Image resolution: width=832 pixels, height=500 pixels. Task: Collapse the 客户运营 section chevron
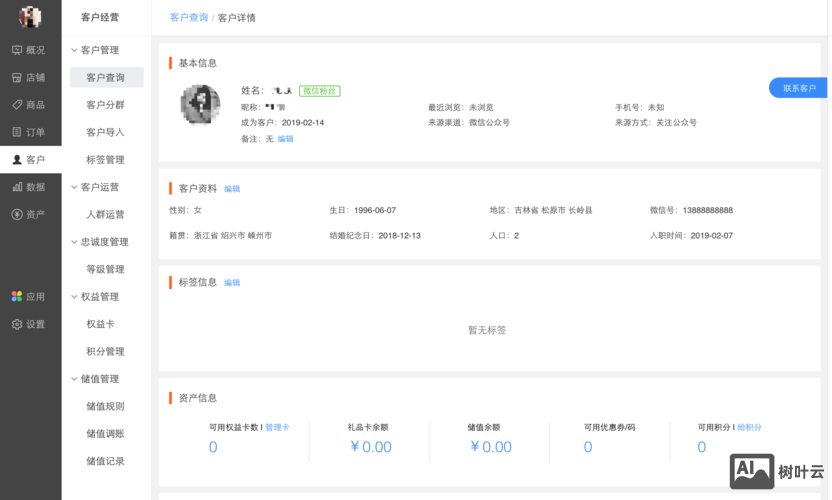74,187
